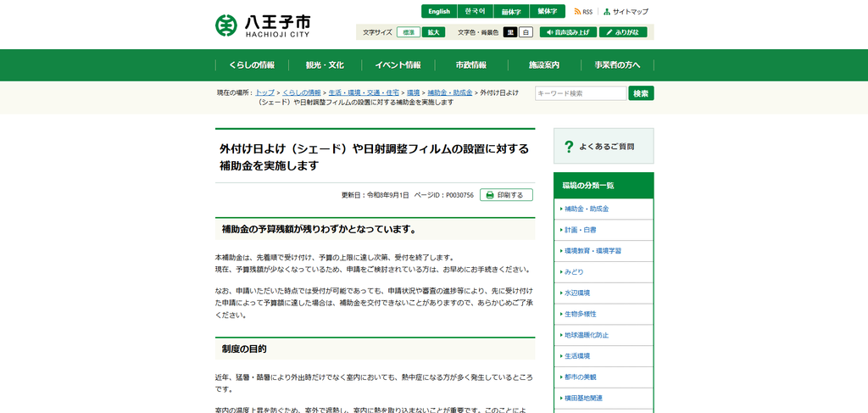Open sidebar item 地球温暖化防止

point(604,335)
